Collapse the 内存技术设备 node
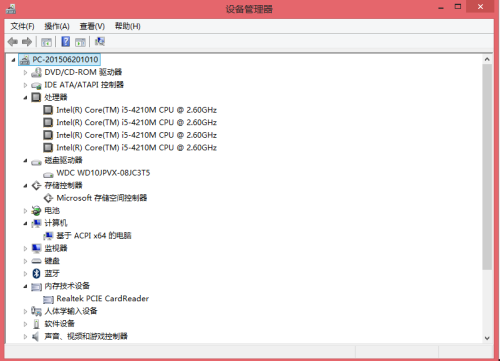The width and height of the screenshot is (500, 361). pyautogui.click(x=25, y=286)
